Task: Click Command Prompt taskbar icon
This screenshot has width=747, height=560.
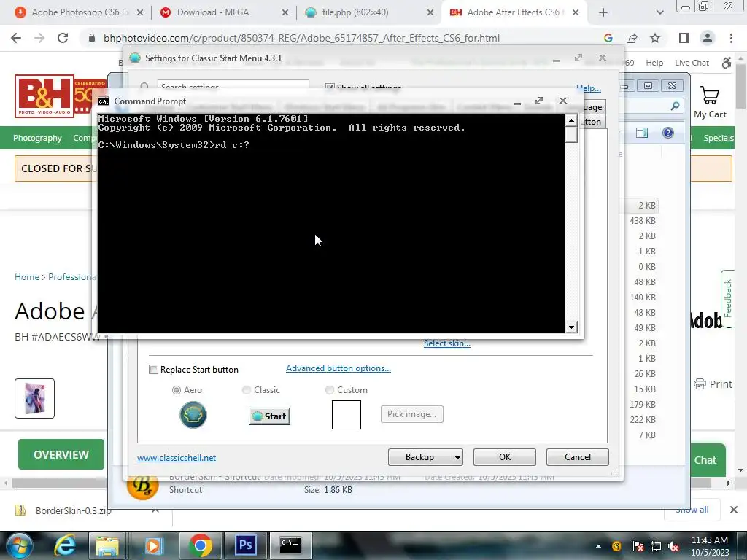Action: point(290,545)
